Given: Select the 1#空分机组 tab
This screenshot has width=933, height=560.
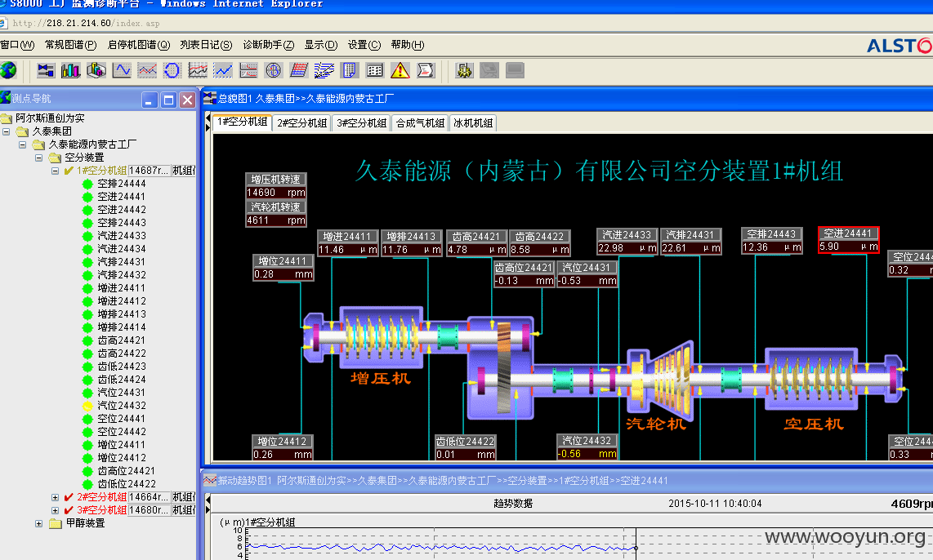Looking at the screenshot, I should 242,122.
